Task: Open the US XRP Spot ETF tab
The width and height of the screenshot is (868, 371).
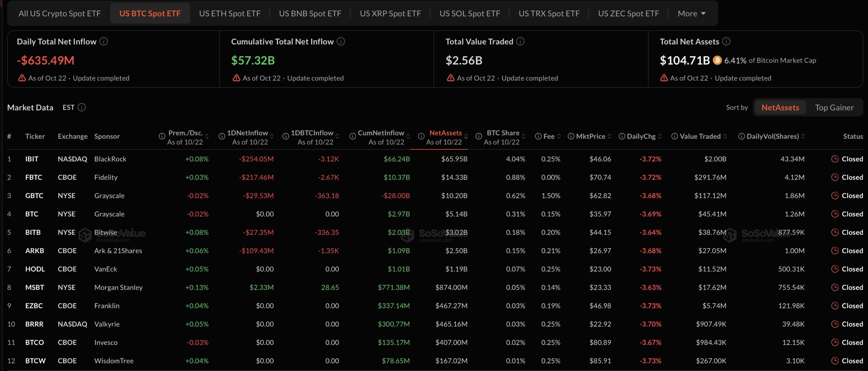Action: point(390,14)
